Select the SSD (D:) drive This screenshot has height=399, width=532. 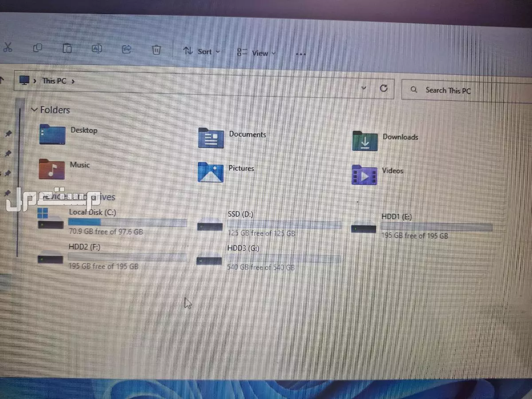(240, 214)
